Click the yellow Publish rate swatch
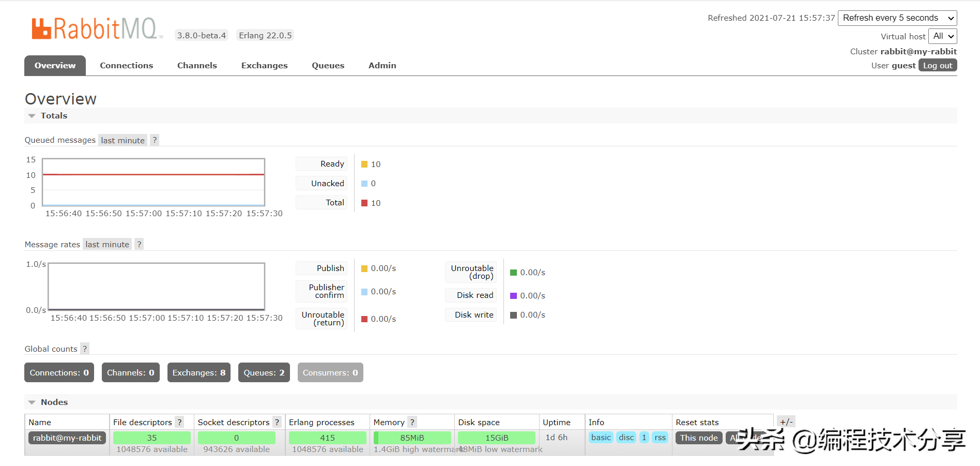This screenshot has width=980, height=466. pyautogui.click(x=364, y=268)
